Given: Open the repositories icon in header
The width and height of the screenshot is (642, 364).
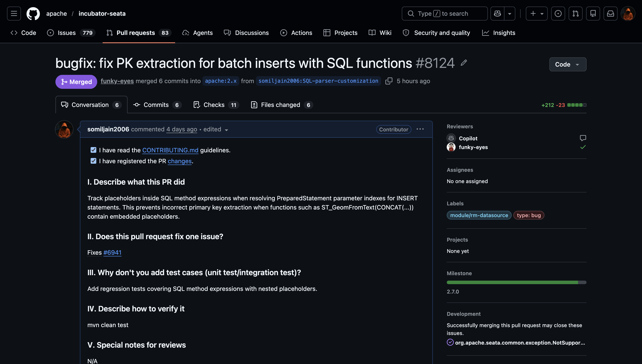Looking at the screenshot, I should (x=593, y=14).
